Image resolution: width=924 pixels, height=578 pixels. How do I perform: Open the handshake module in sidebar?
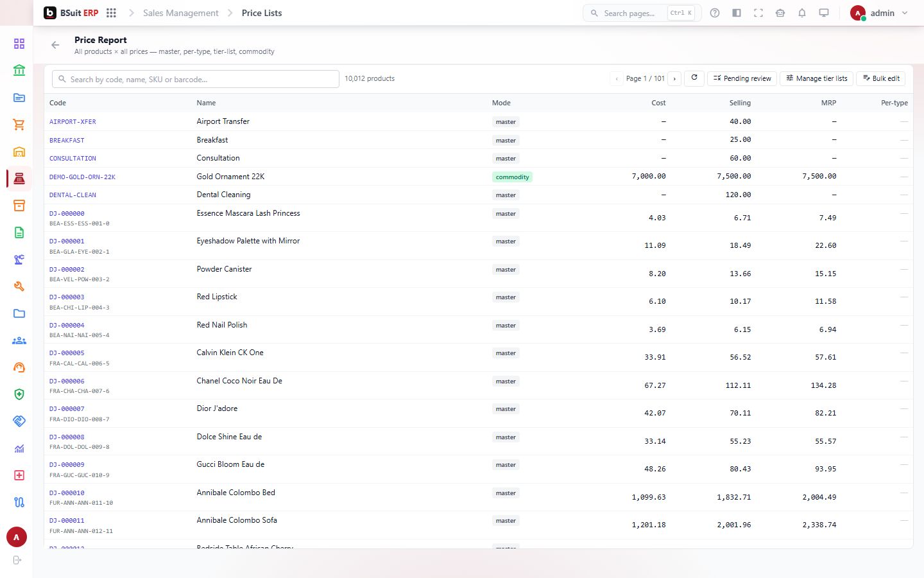(x=19, y=421)
